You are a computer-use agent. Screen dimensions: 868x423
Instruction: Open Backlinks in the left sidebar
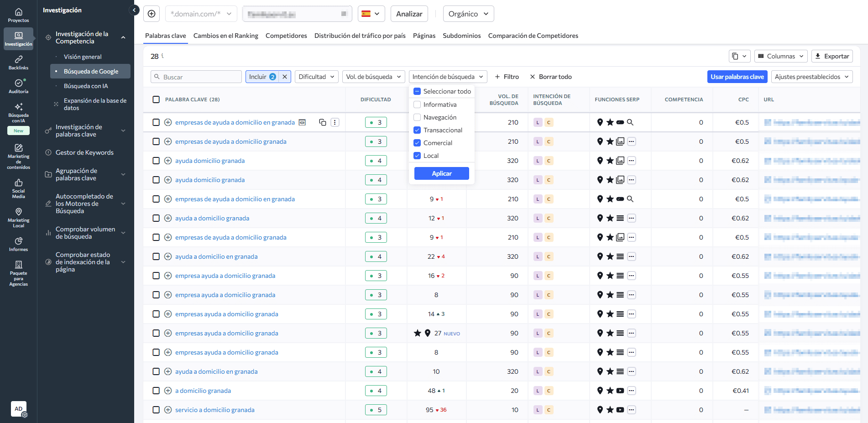point(18,63)
